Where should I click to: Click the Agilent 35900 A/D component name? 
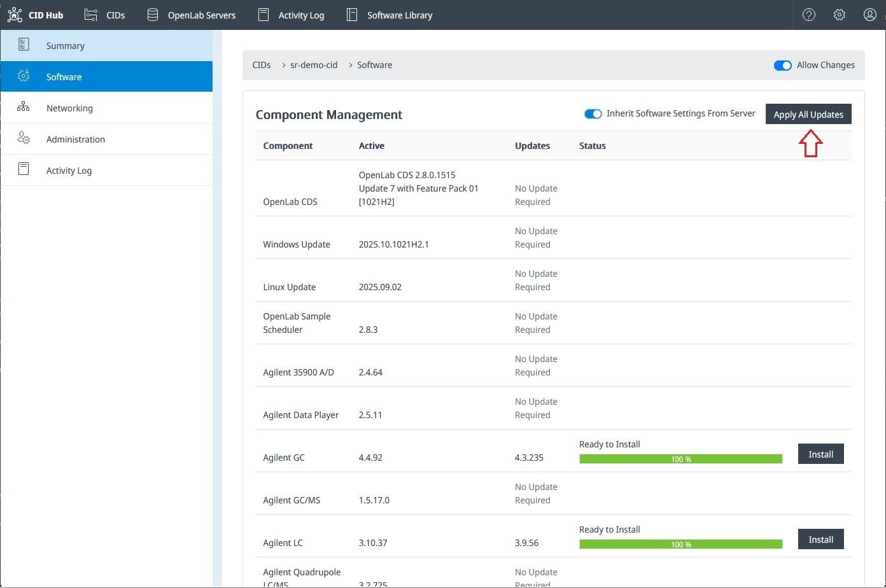pos(299,372)
